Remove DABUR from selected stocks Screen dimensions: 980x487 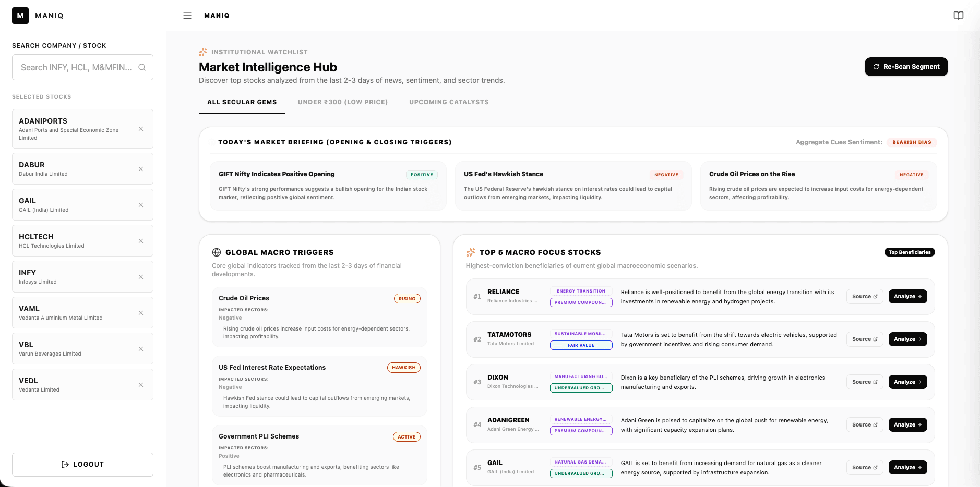coord(141,169)
